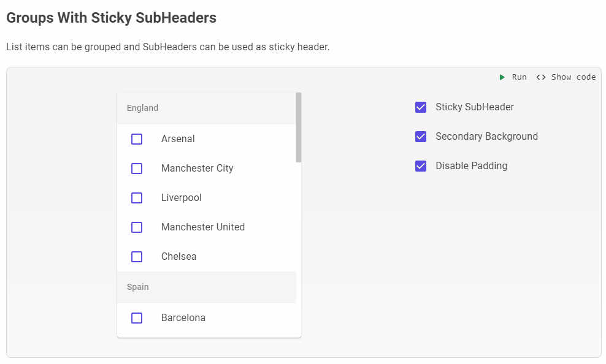Click the code brackets icon
The height and width of the screenshot is (364, 606).
[540, 77]
